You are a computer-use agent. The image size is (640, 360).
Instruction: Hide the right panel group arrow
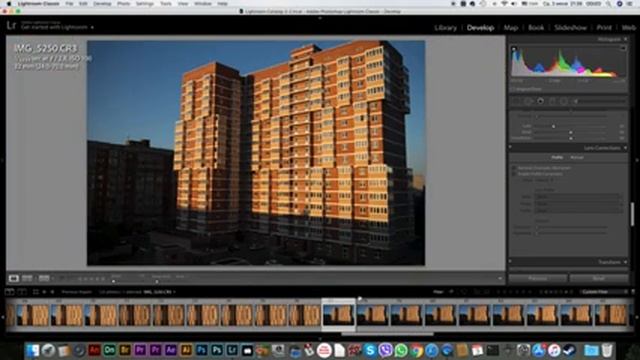coord(637,160)
